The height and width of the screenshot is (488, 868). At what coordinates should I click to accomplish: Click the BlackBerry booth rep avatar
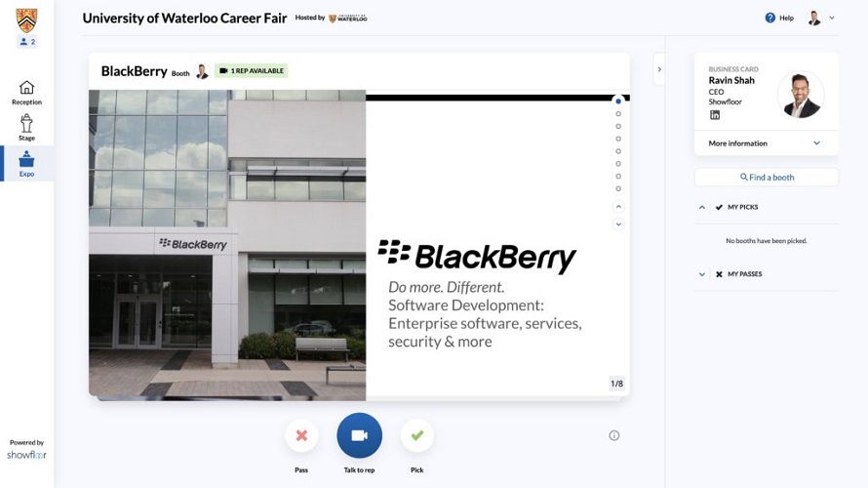click(202, 71)
